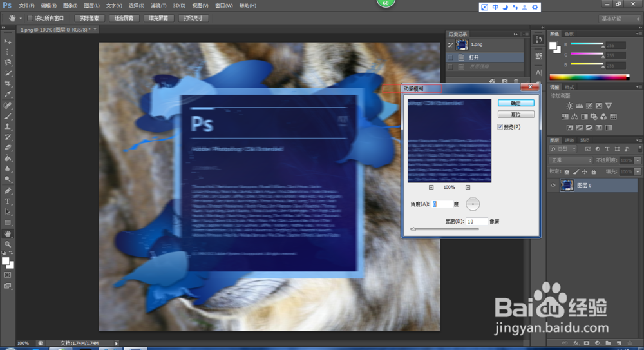Select the Lasso tool
Viewport: 644px width, 350px height.
(8, 63)
